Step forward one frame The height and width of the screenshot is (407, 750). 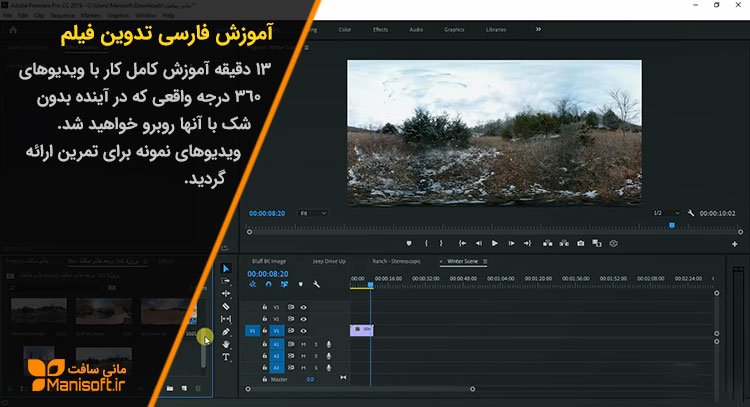tap(511, 243)
